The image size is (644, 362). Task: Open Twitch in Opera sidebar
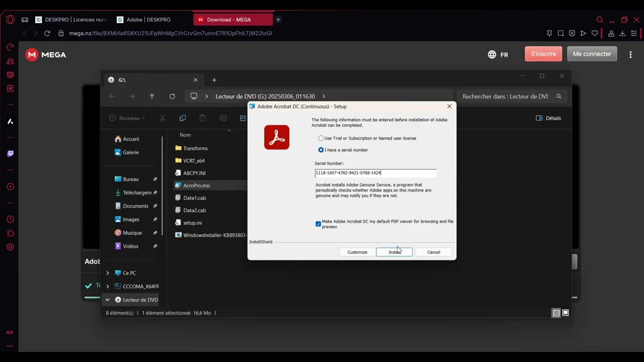(x=10, y=153)
